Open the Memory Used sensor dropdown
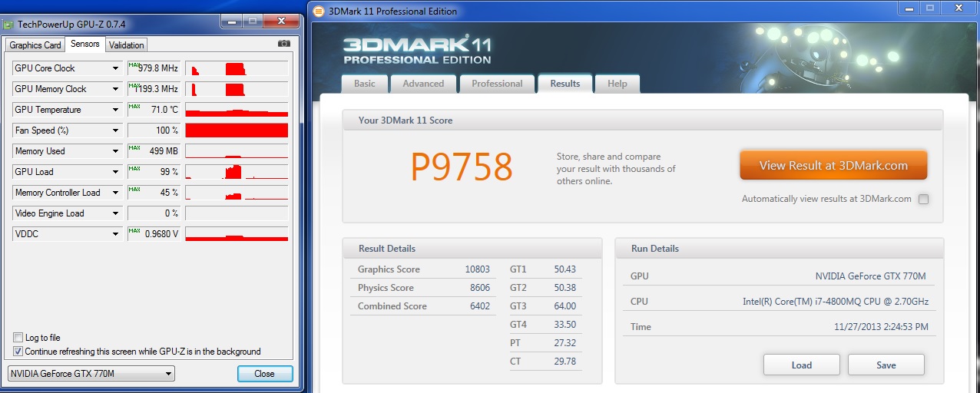The image size is (980, 393). click(116, 151)
